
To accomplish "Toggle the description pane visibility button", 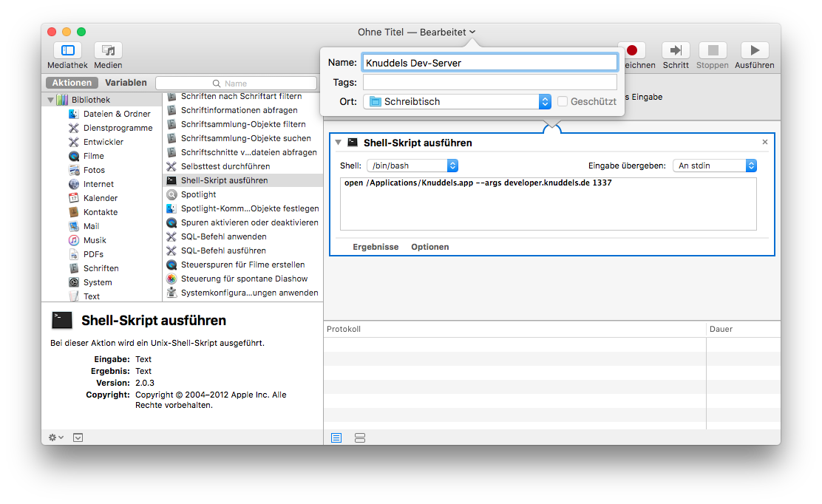I will (78, 437).
